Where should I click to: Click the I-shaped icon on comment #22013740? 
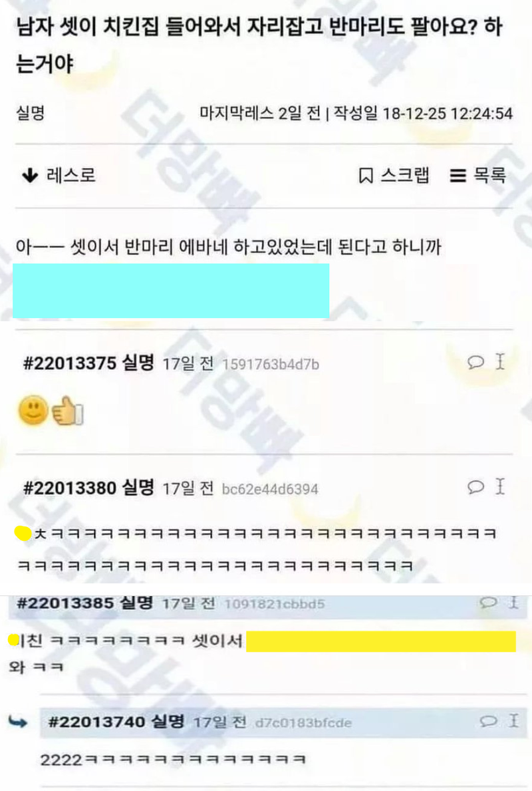click(x=514, y=720)
